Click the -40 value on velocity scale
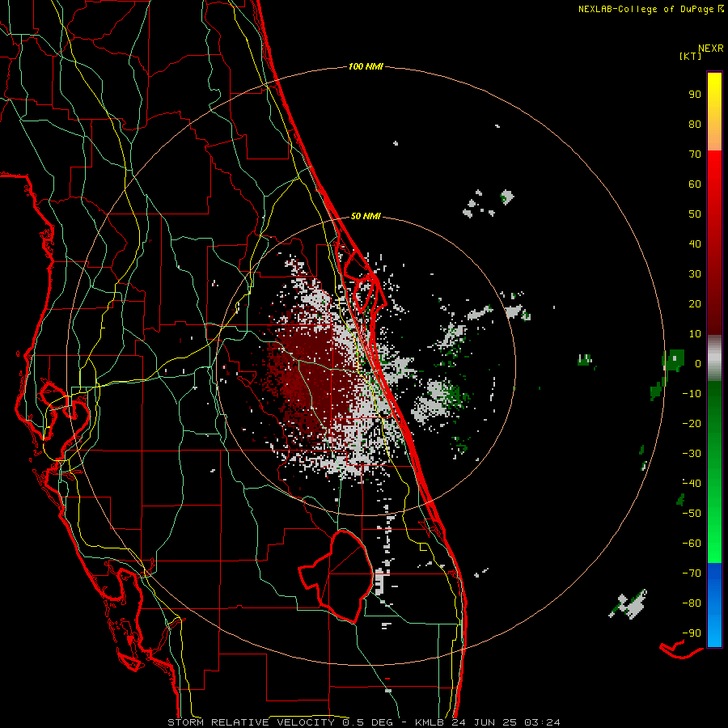 (x=692, y=484)
